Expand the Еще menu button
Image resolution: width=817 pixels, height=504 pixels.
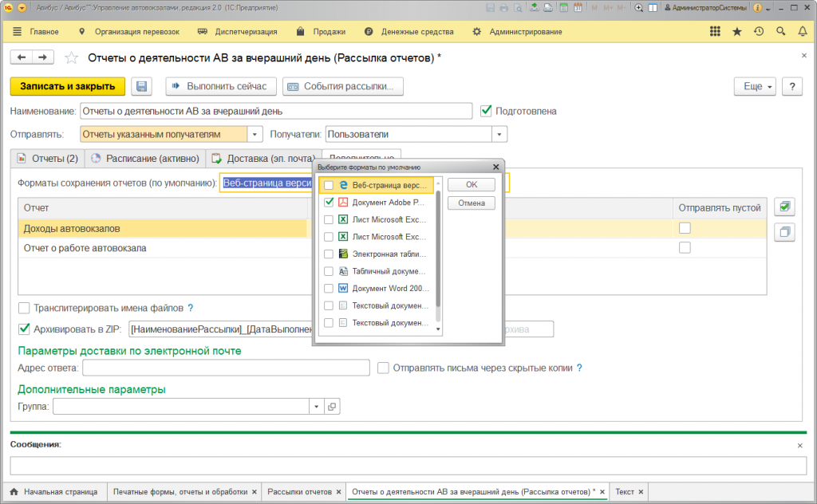(x=754, y=86)
